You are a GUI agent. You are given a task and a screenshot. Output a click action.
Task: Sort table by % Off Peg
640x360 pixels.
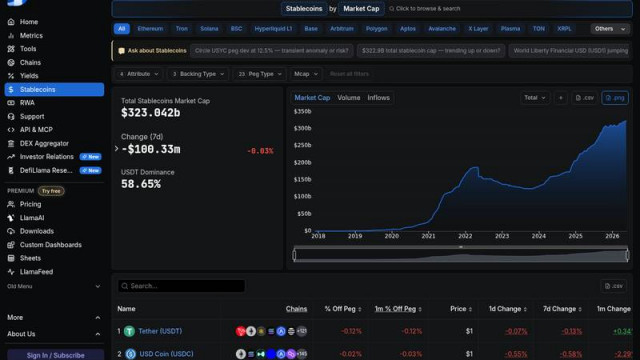(343, 309)
